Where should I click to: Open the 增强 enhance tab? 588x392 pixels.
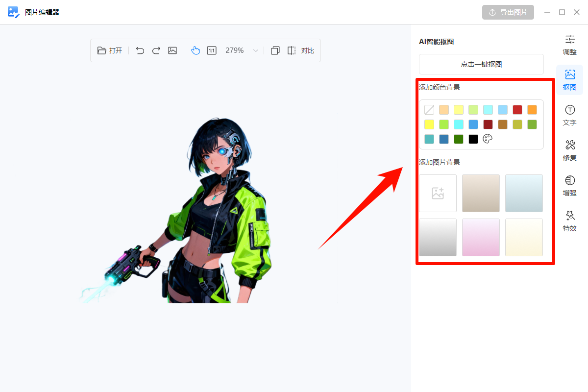pyautogui.click(x=569, y=186)
